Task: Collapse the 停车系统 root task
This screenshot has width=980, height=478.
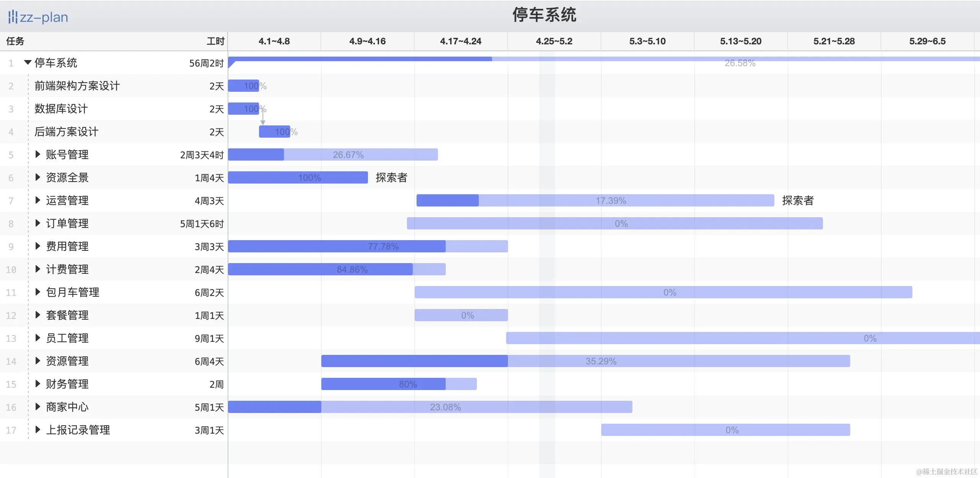Action: (x=28, y=62)
